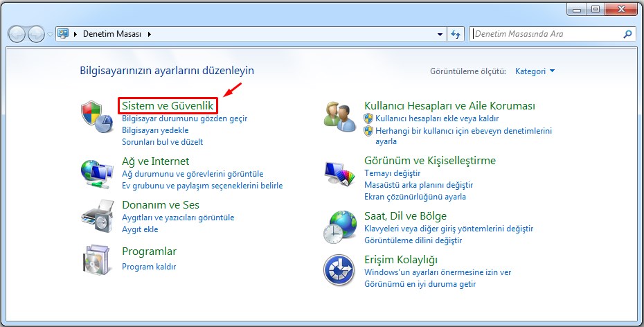Expand the address bar history dropdown arrow
This screenshot has height=327, width=644.
(x=441, y=33)
